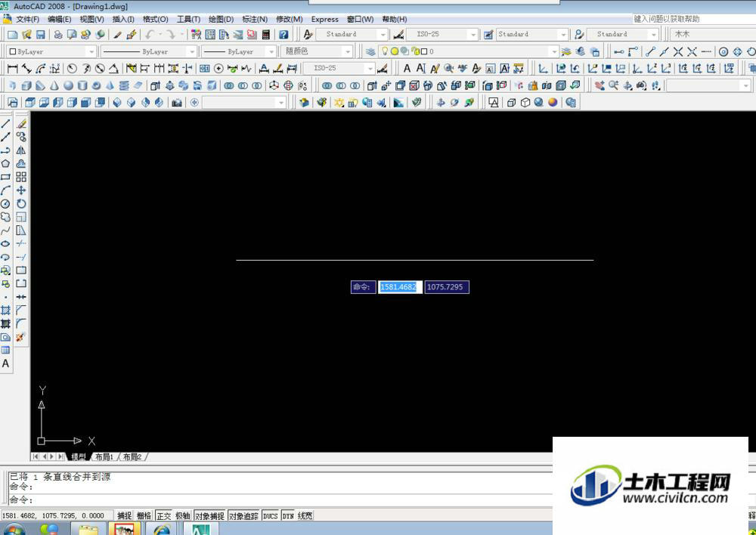This screenshot has width=756, height=535.
Task: Open the 绘图(D) menu
Action: [221, 20]
